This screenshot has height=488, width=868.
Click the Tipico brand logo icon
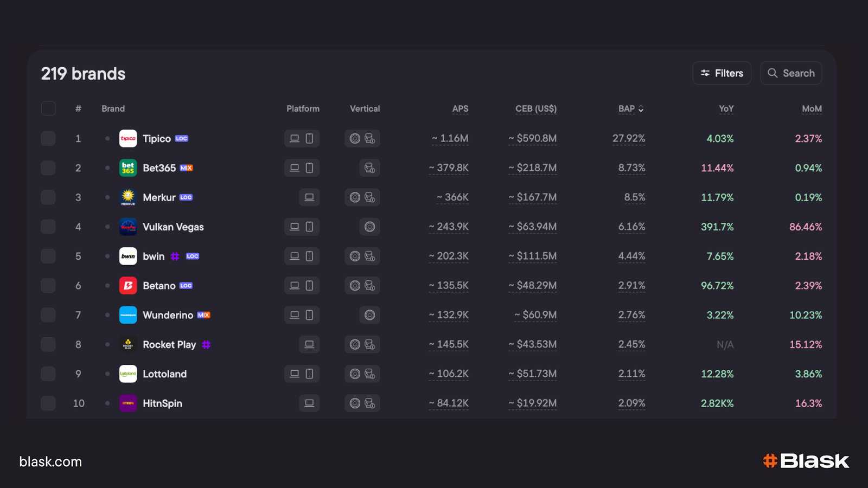[128, 138]
